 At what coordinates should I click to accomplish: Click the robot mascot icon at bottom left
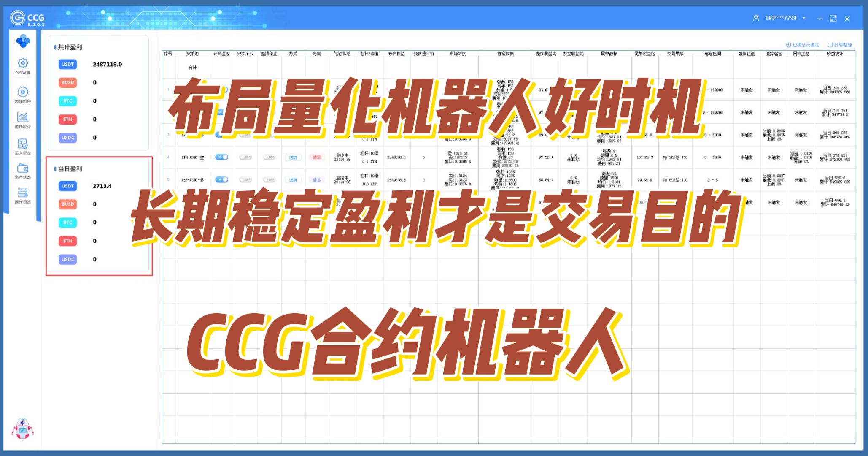pos(22,429)
